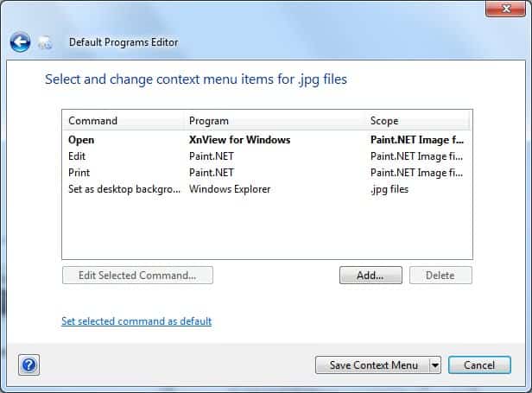Click the Delete button
Viewport: 532px width, 393px height.
click(440, 276)
